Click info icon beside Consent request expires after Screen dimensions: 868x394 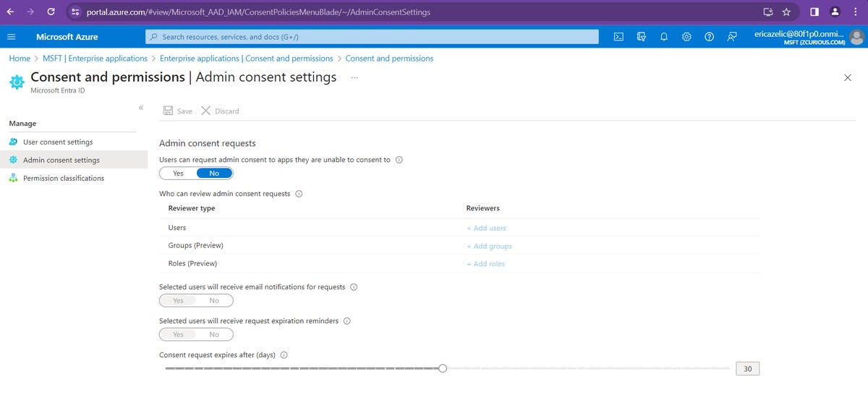coord(284,355)
